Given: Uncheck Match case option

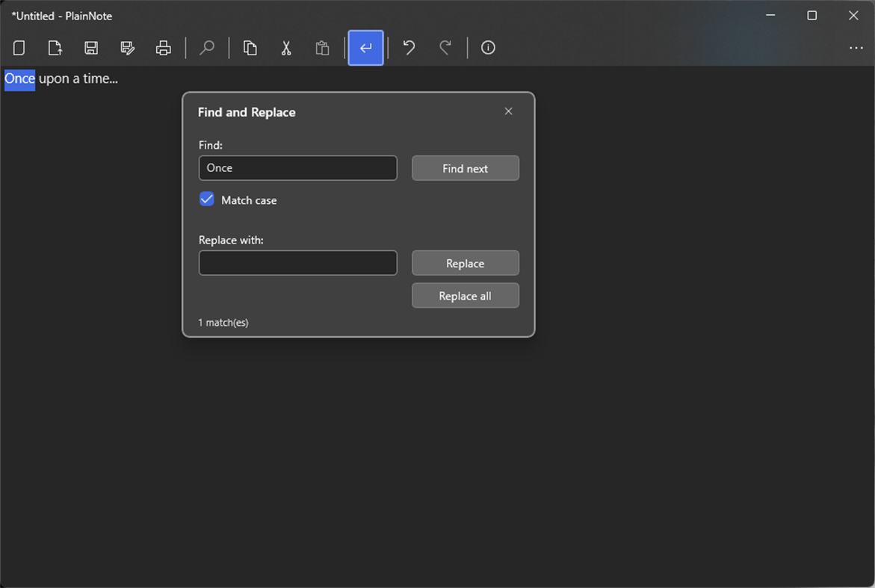Looking at the screenshot, I should click(207, 199).
